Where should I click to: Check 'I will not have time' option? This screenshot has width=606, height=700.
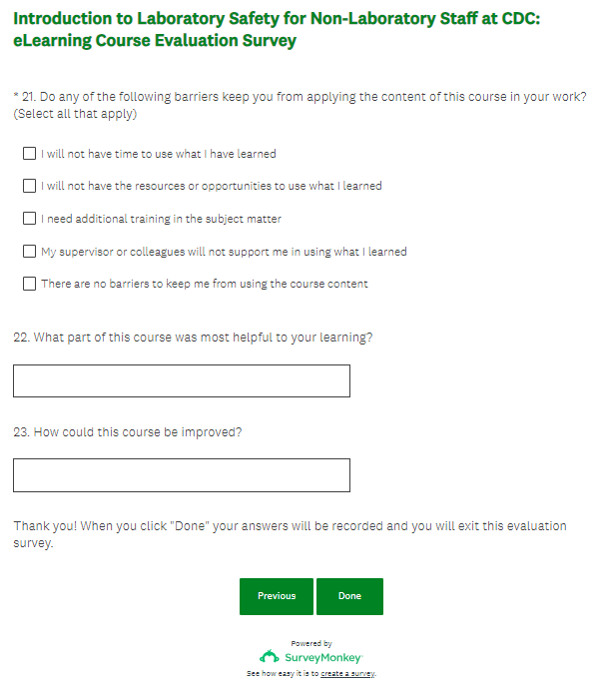point(30,154)
